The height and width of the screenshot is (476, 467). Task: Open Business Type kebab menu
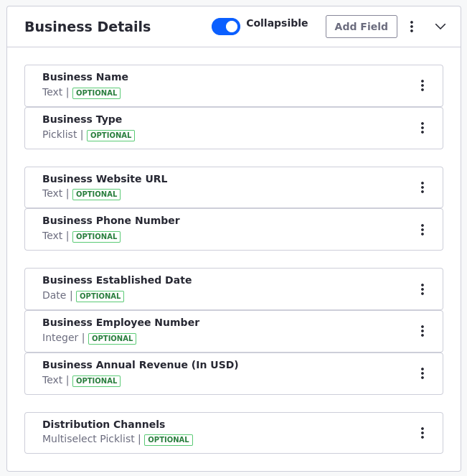[422, 128]
